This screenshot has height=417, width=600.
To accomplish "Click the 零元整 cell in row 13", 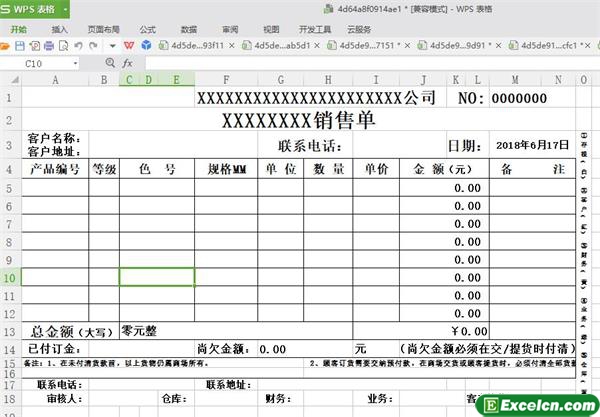I will [236, 331].
